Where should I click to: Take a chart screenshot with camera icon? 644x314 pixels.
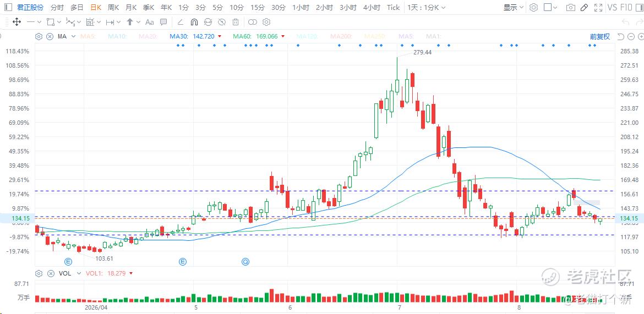(570, 7)
